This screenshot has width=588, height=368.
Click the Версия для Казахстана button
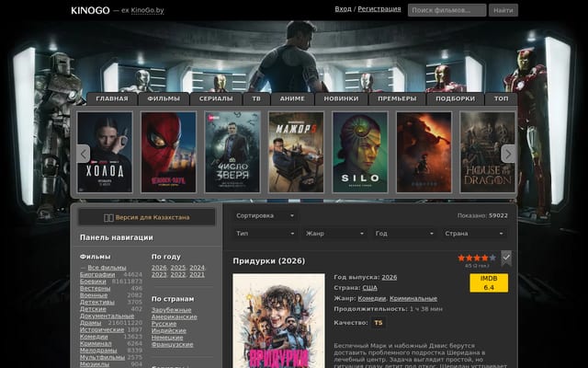tap(147, 217)
